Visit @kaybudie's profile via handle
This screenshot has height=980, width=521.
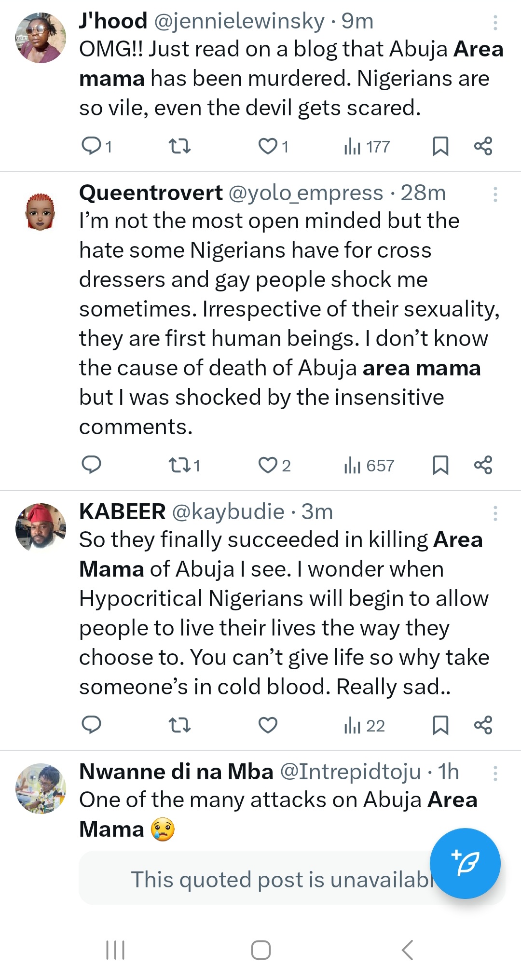[x=228, y=512]
